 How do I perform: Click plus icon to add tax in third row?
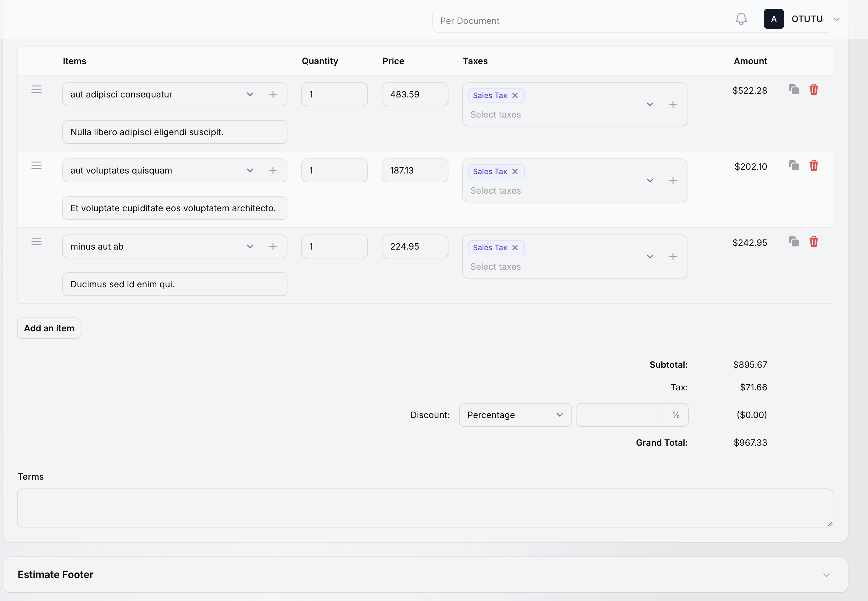tap(672, 257)
